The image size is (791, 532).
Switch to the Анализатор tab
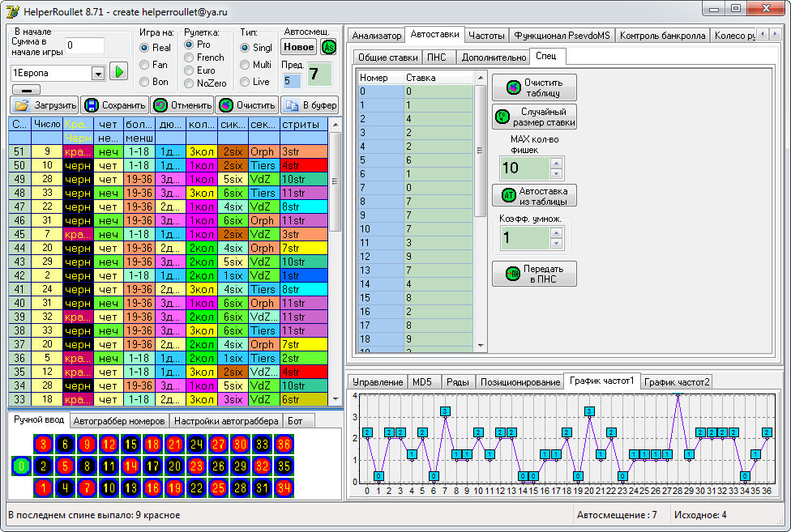(x=376, y=36)
